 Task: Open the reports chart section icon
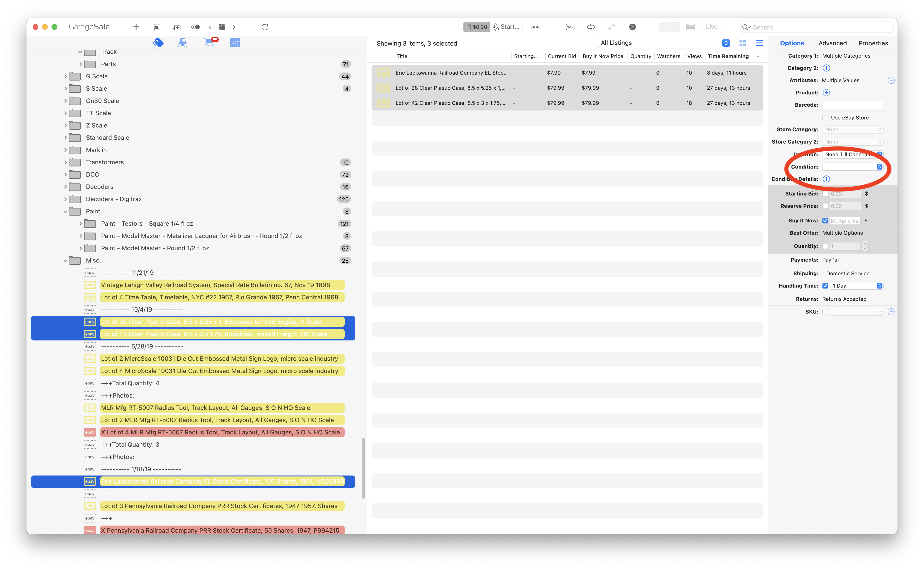click(235, 42)
